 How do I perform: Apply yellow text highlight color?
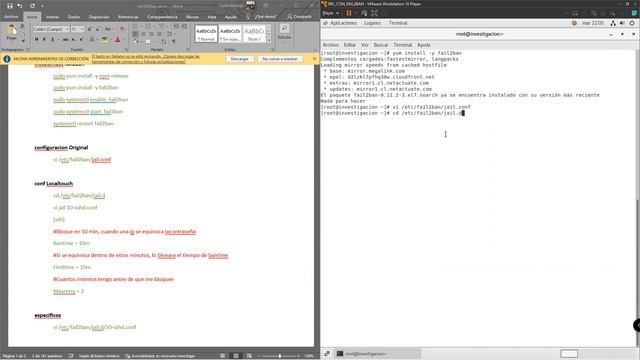click(104, 40)
